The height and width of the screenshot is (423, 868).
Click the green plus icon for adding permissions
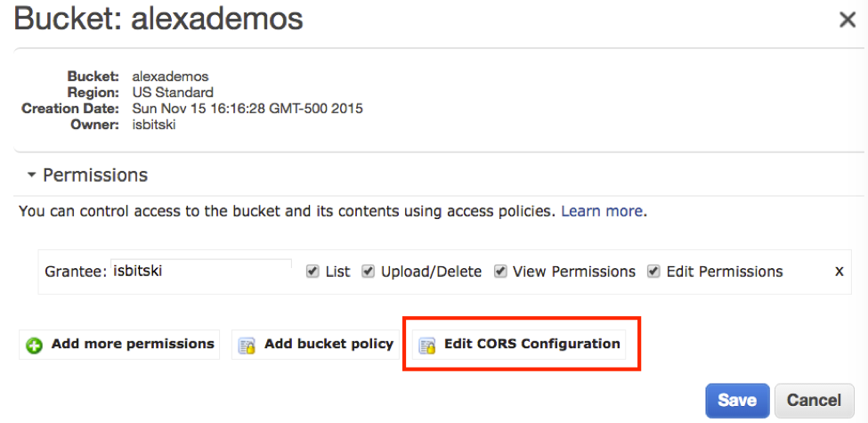click(x=35, y=345)
